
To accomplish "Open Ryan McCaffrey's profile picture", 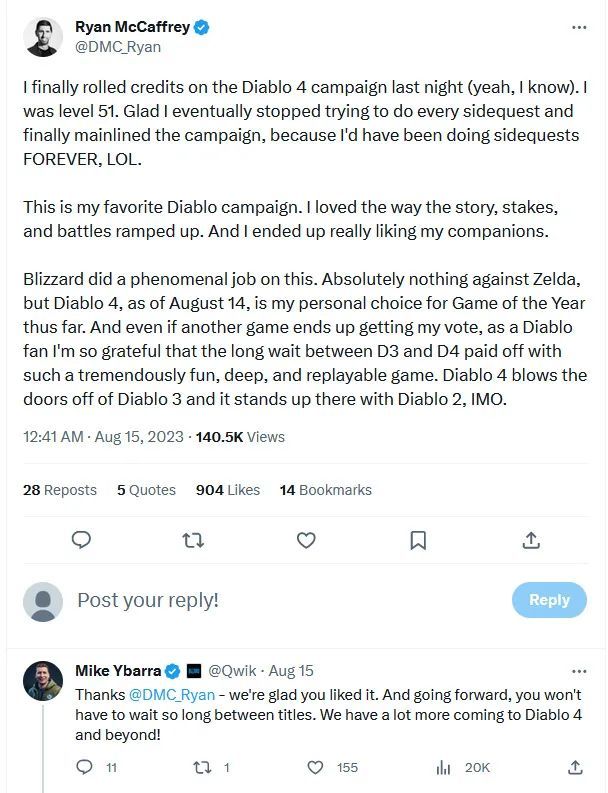I will [43, 36].
